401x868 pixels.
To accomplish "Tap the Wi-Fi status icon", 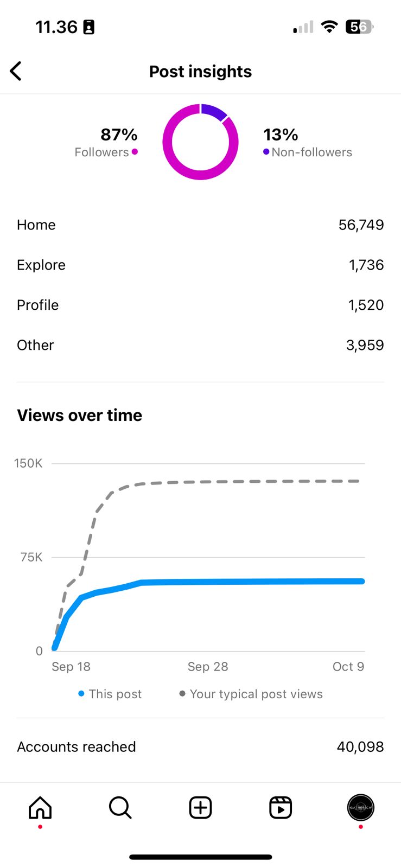I will coord(329,27).
